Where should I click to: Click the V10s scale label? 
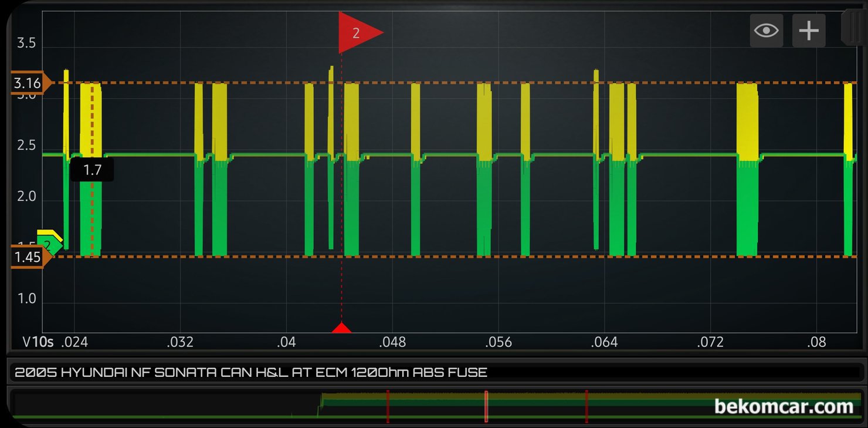38,342
